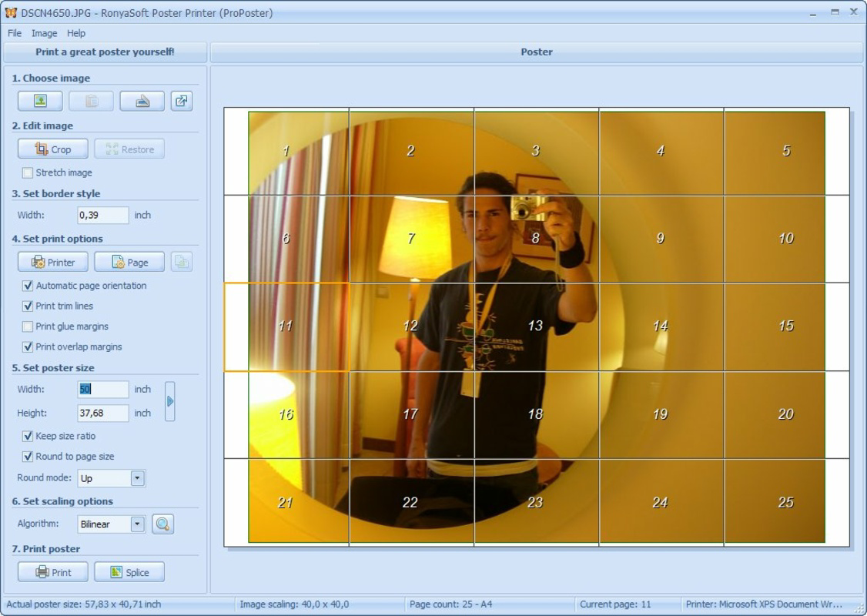Click the export image icon button
This screenshot has width=867, height=616.
coord(182,101)
